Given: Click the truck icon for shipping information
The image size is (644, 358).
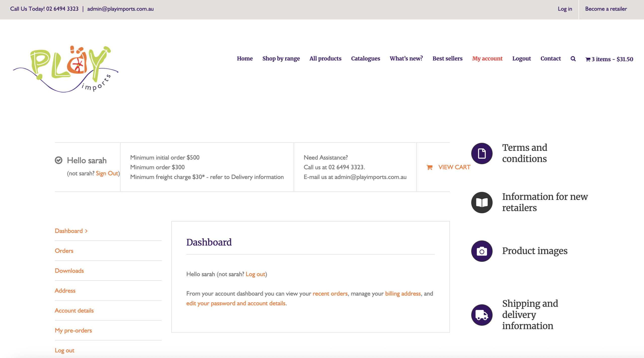Looking at the screenshot, I should pos(481,315).
